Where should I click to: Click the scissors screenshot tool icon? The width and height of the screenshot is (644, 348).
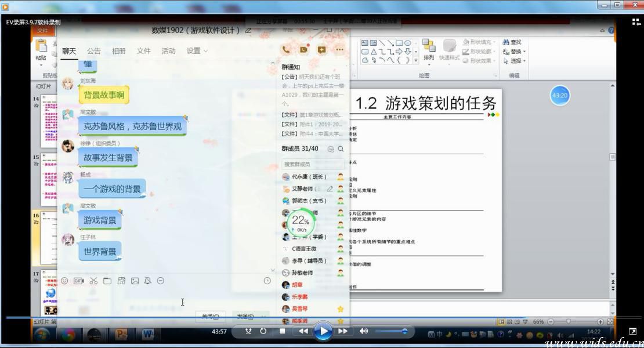tap(93, 281)
